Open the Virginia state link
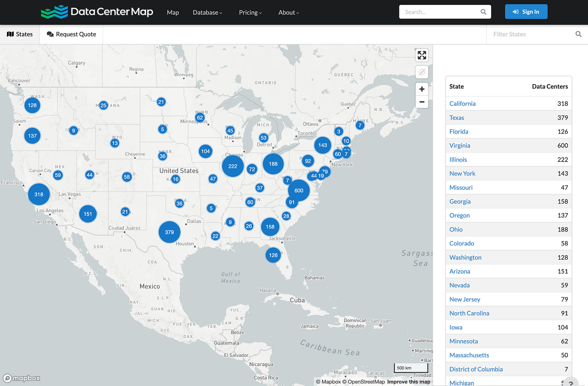 point(460,145)
